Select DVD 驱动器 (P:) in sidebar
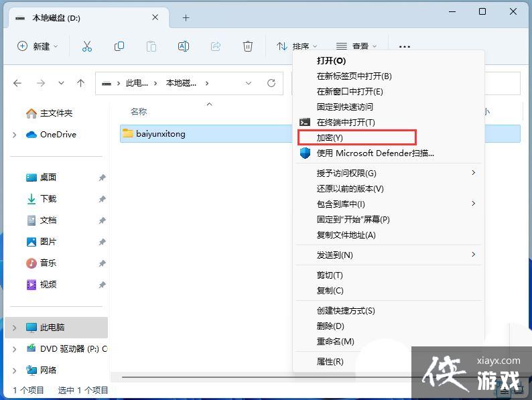This screenshot has height=400, width=532. pyautogui.click(x=66, y=349)
